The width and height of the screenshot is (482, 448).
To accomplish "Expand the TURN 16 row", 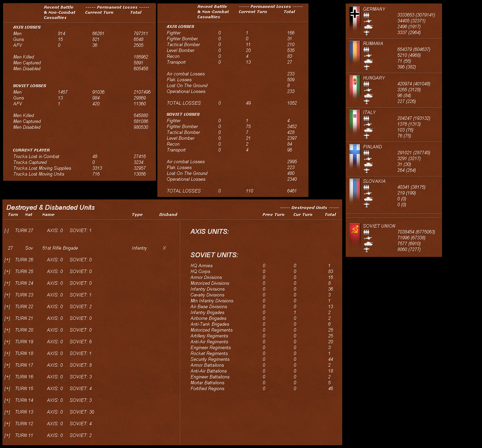I will click(x=7, y=377).
